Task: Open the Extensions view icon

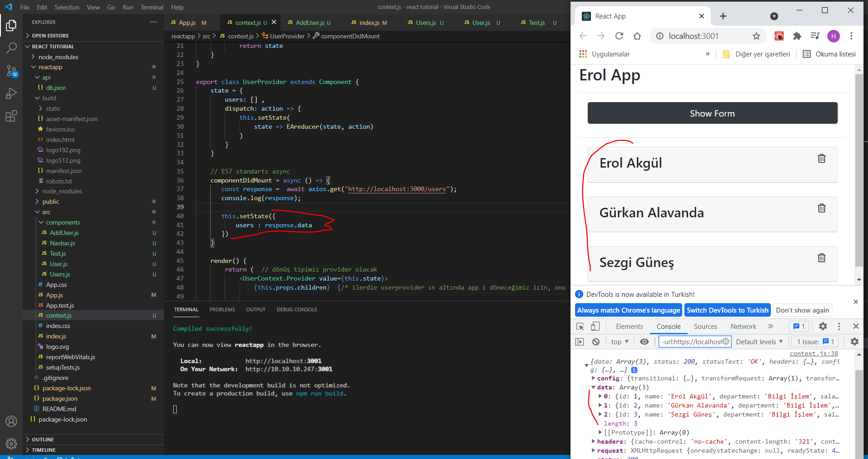Action: 11,116
